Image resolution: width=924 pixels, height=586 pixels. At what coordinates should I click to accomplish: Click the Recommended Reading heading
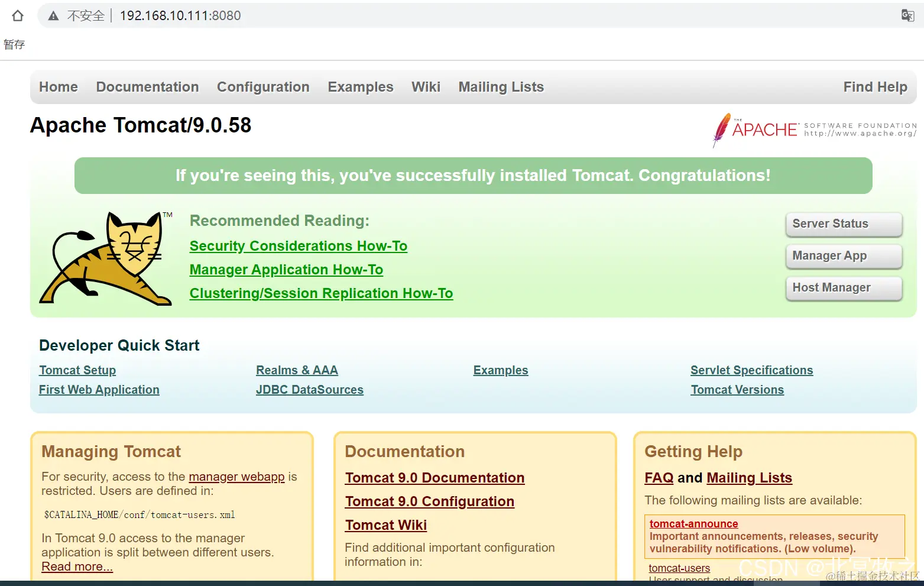279,221
